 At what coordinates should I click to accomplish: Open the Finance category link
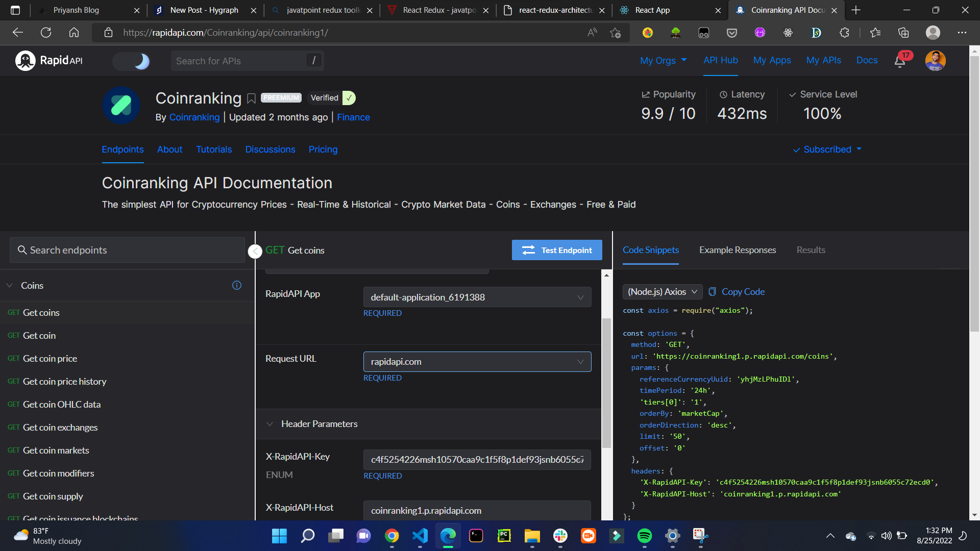coord(353,117)
